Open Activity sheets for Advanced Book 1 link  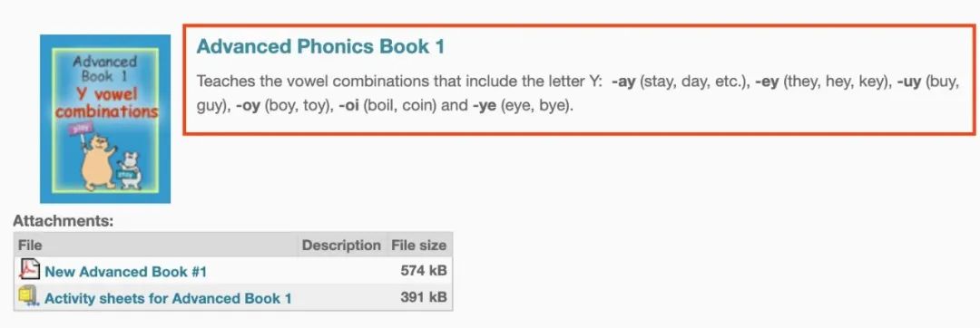tap(168, 299)
